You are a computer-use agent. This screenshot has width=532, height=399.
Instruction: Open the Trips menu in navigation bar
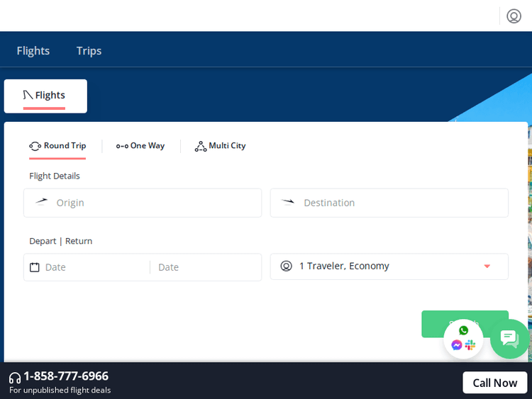click(89, 50)
